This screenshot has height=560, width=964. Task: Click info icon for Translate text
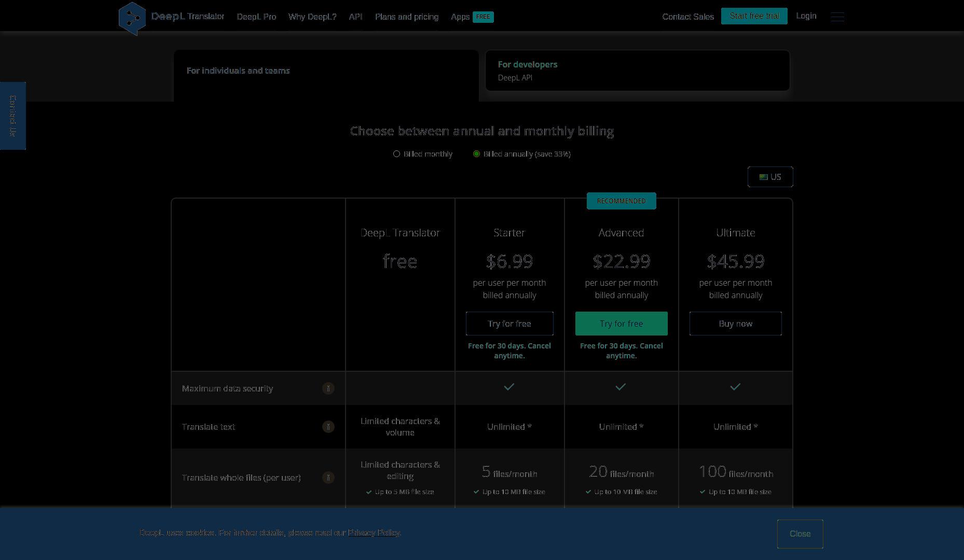(x=328, y=427)
